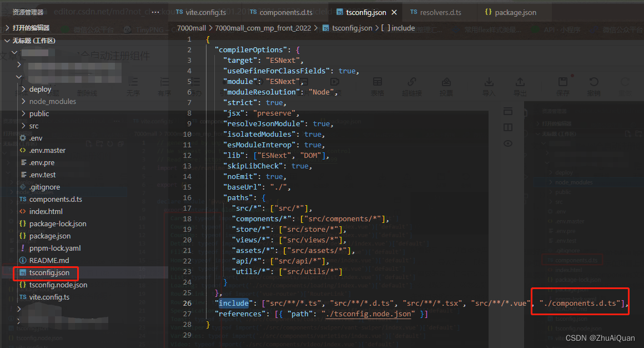
Task: Click the components.d.ts TS icon in explorer
Action: pos(23,199)
